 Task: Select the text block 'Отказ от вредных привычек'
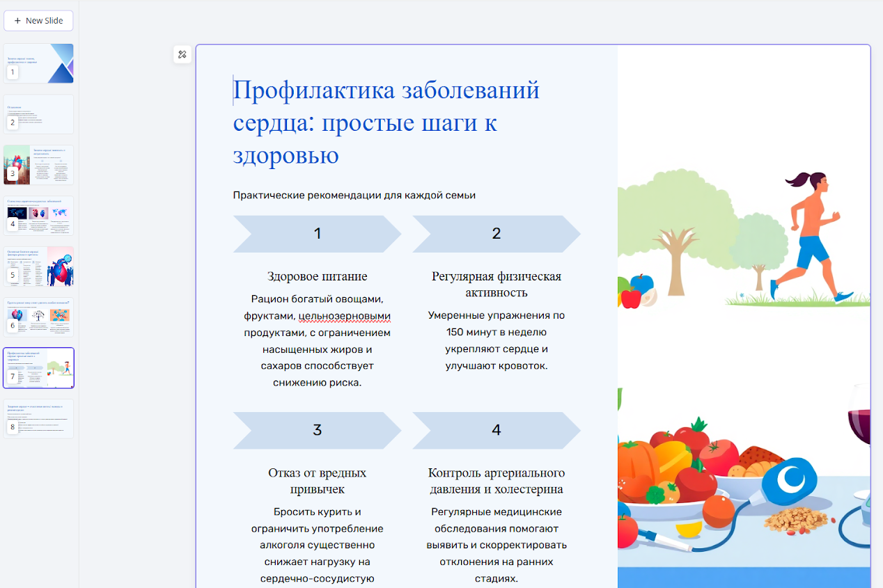[x=317, y=480]
